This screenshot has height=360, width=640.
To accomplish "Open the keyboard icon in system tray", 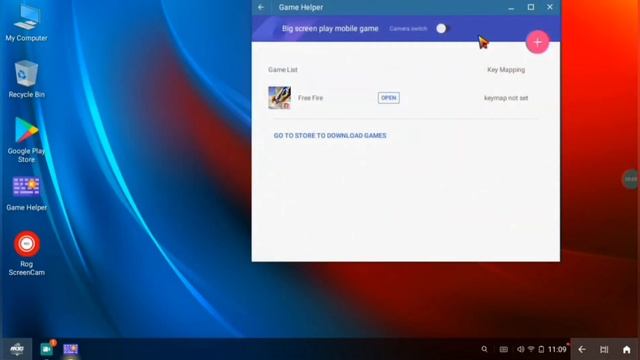I will (504, 349).
